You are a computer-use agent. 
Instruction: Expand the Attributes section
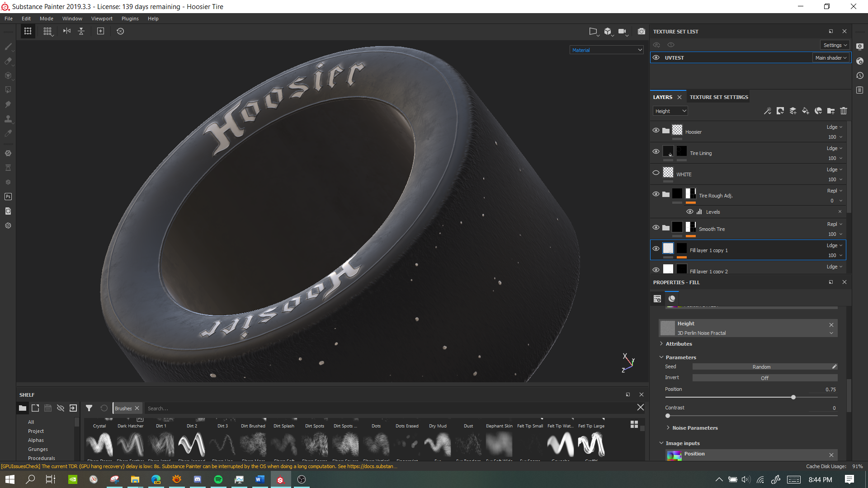coord(678,344)
